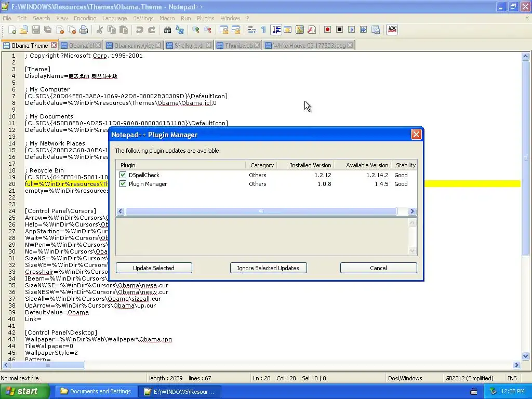Close the Obama.Theme tab

pyautogui.click(x=54, y=45)
